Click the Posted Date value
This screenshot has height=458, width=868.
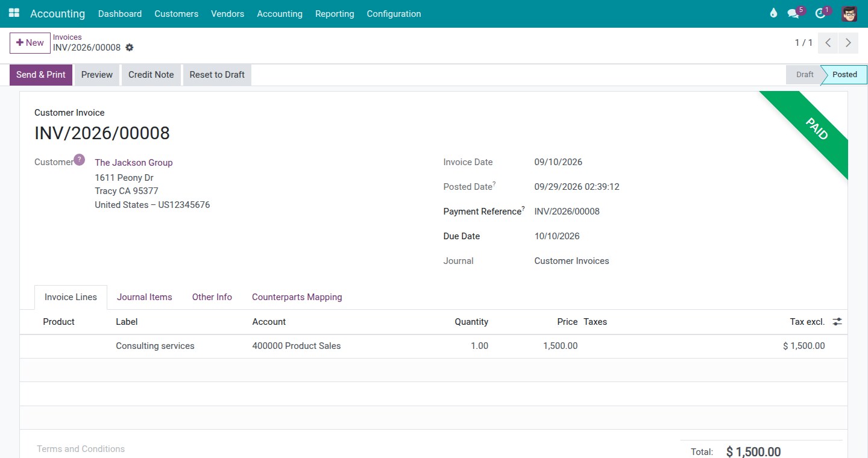577,187
